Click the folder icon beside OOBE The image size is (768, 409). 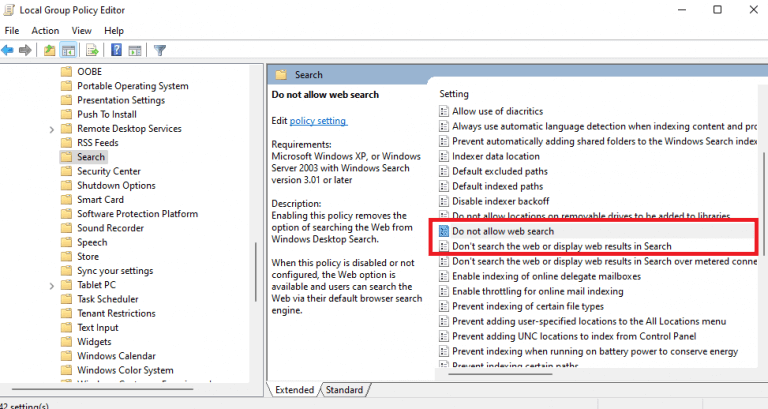[x=66, y=72]
